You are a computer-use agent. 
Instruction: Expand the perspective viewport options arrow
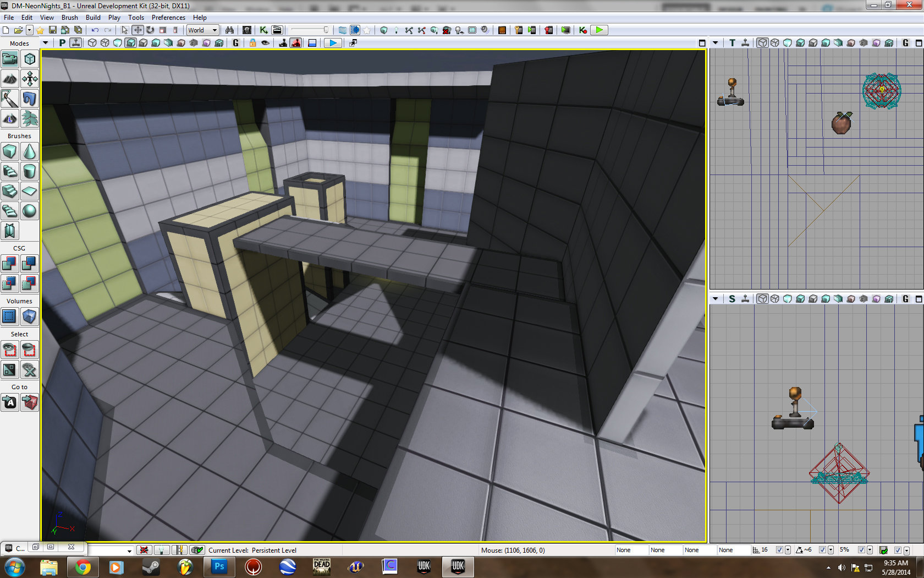[x=46, y=43]
